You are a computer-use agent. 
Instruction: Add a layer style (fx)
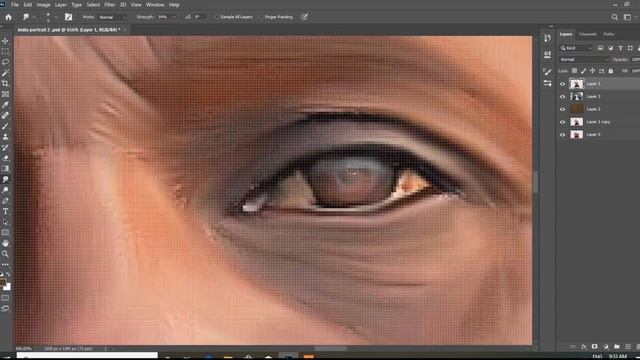[584, 347]
